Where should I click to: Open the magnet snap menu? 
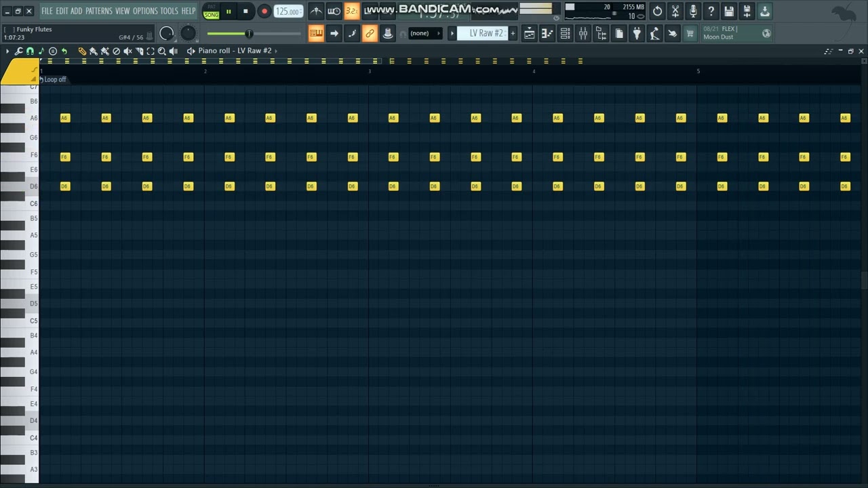(30, 51)
